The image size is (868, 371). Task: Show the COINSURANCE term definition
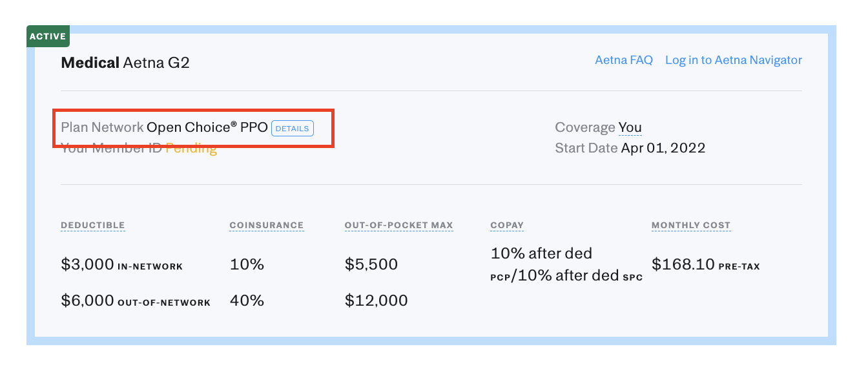[266, 226]
